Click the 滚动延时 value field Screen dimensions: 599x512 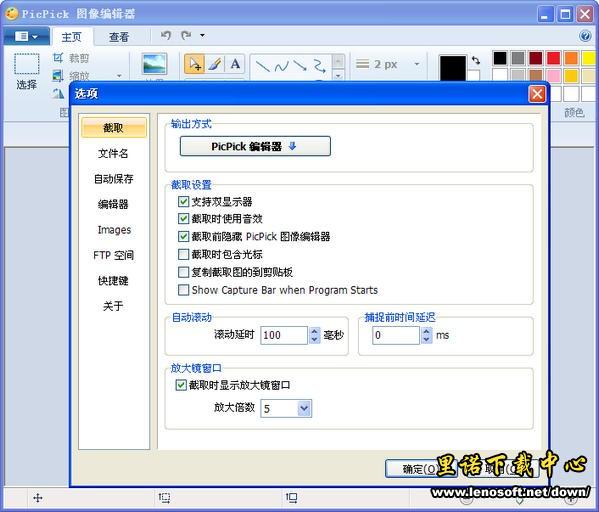pyautogui.click(x=283, y=335)
